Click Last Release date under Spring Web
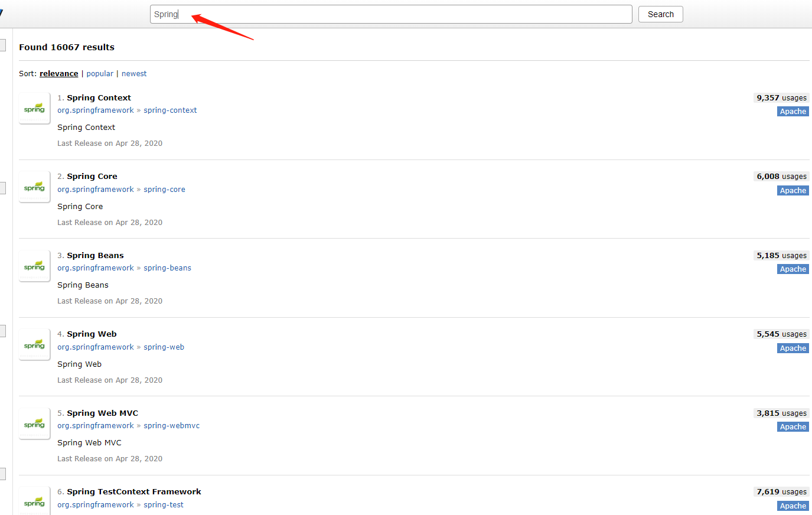This screenshot has height=515, width=812. (110, 380)
